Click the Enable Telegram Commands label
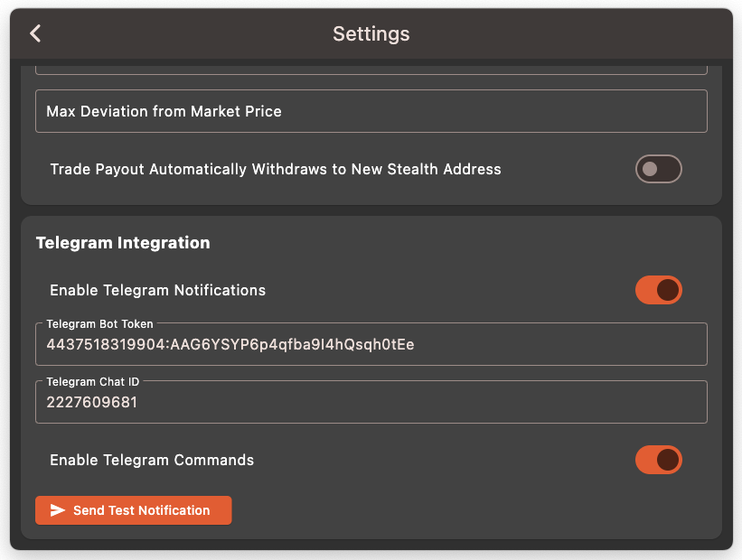This screenshot has width=742, height=560. coord(152,460)
